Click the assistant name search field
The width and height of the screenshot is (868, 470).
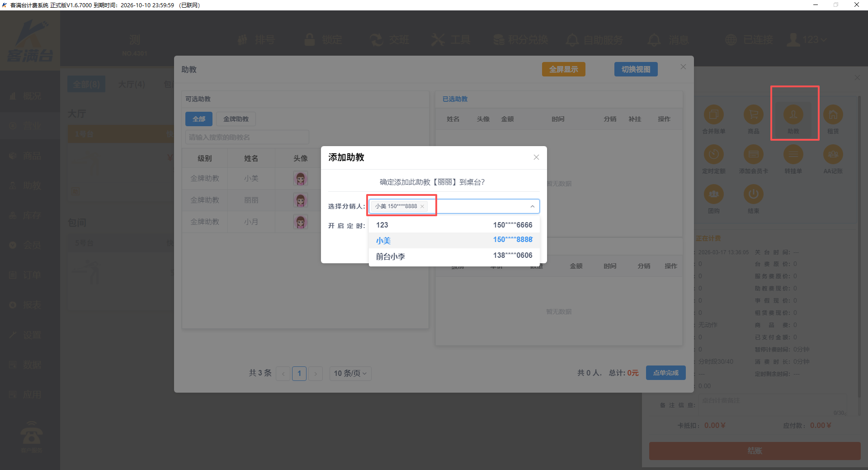(x=247, y=137)
